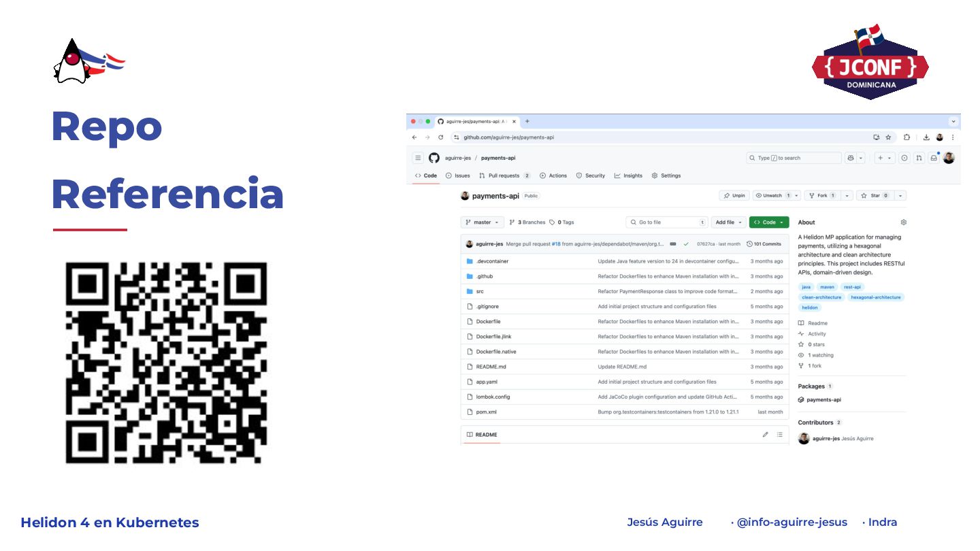
Task: Open the .devcontainer folder
Action: [492, 261]
